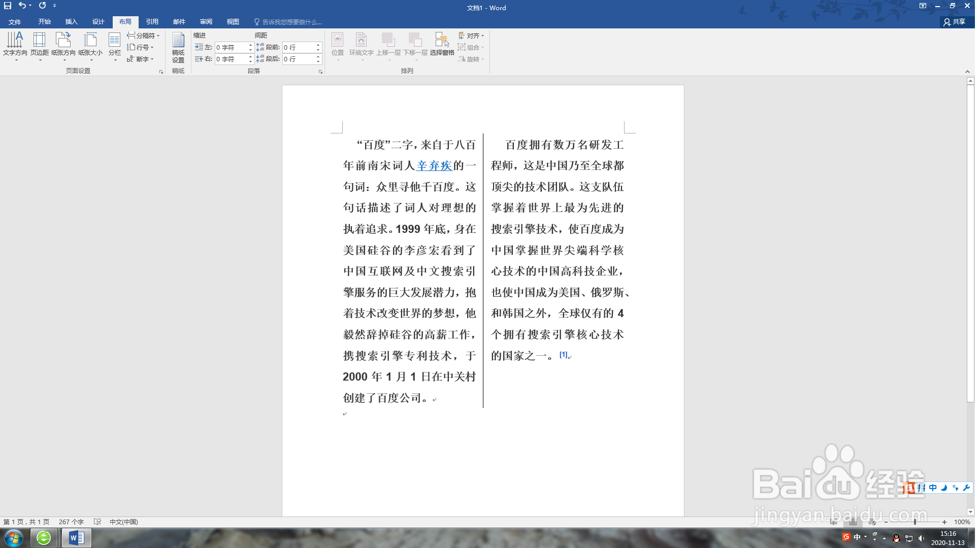Click the page count status 第1页，共1页

(26, 522)
